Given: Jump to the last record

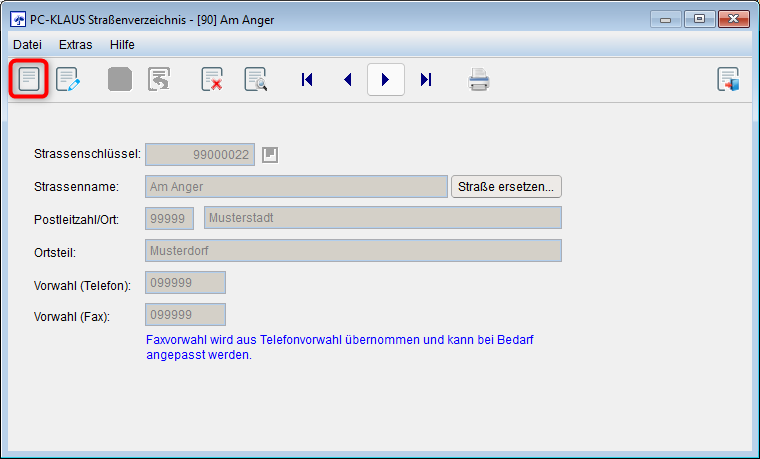Looking at the screenshot, I should click(426, 79).
